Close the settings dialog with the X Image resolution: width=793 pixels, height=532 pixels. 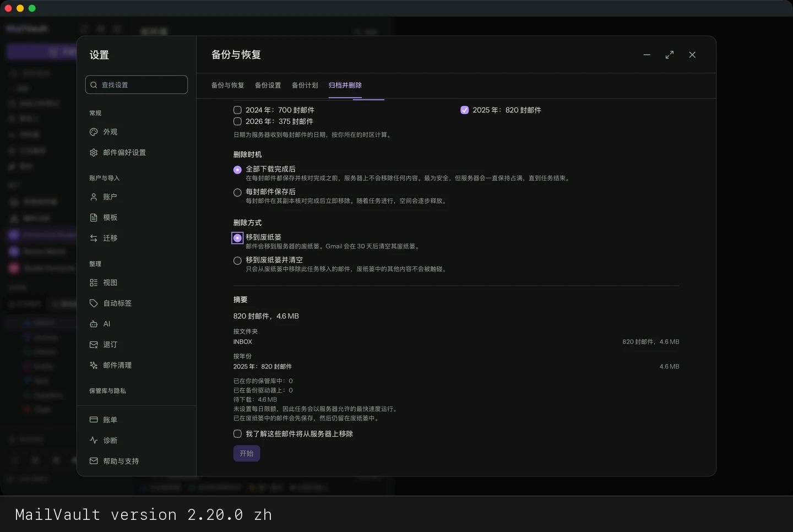pos(692,55)
